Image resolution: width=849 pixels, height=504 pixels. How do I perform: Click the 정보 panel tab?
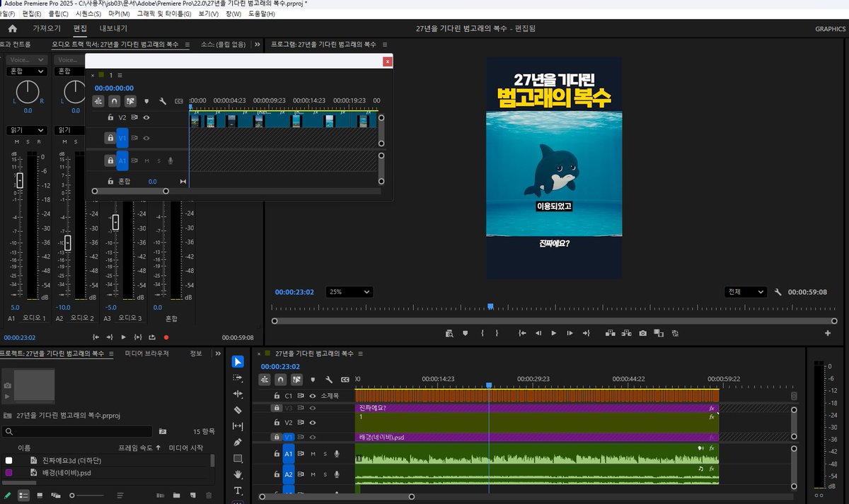196,353
